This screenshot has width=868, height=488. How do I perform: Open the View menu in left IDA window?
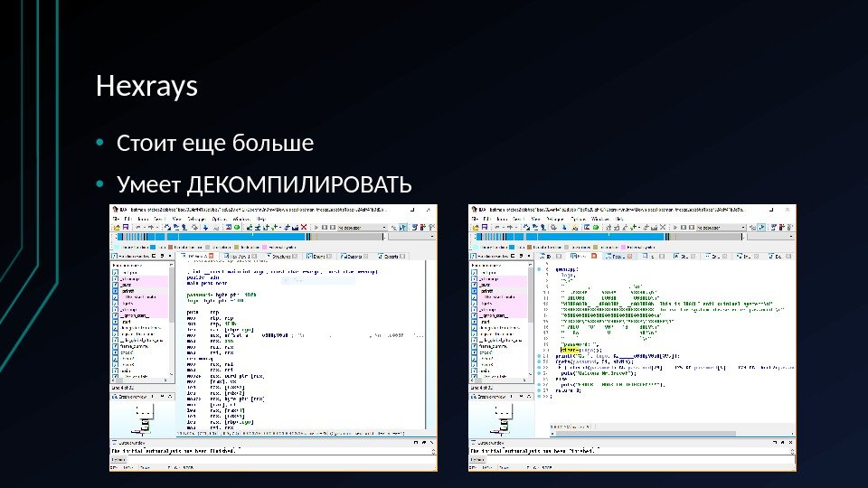pos(176,219)
